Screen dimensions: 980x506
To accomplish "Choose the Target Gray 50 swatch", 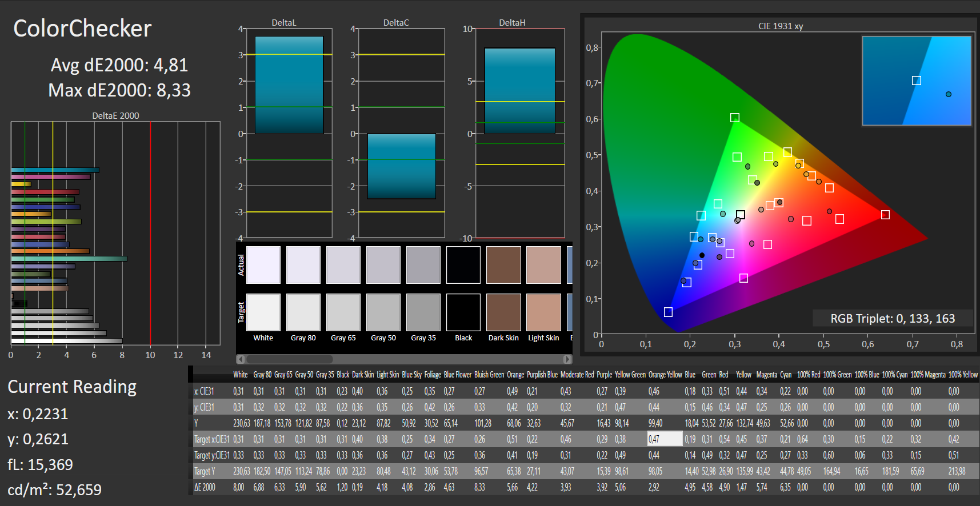I will pyautogui.click(x=383, y=312).
